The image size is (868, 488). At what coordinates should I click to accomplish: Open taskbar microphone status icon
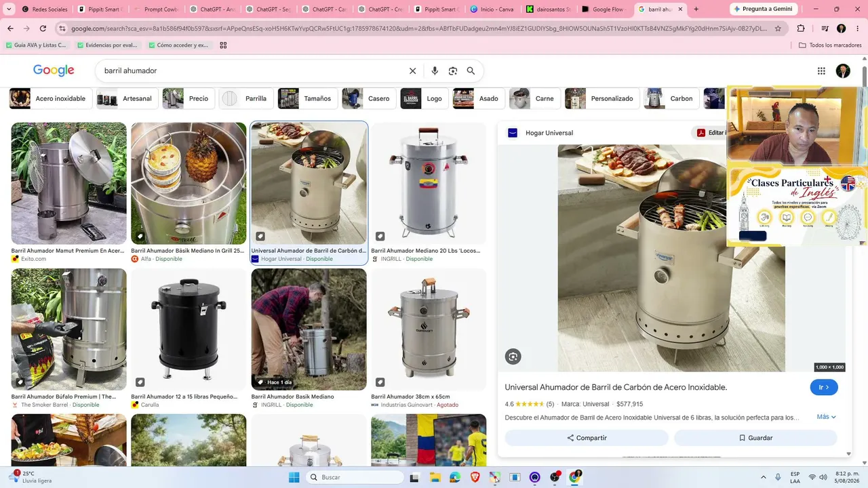(x=778, y=477)
